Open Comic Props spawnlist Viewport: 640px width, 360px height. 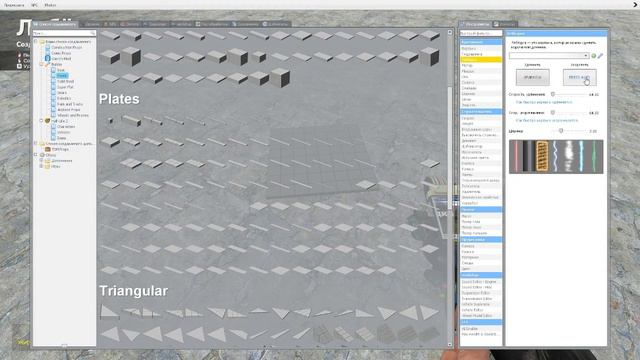coord(61,53)
